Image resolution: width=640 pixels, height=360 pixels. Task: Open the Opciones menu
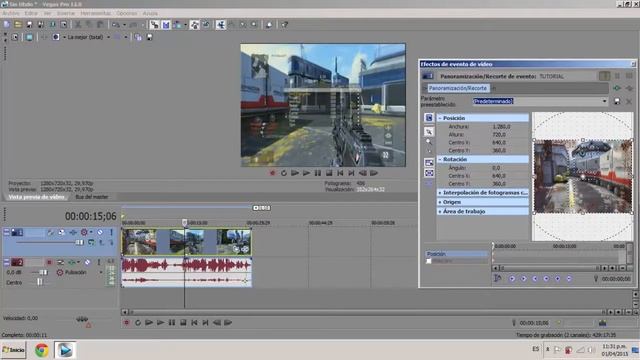127,13
